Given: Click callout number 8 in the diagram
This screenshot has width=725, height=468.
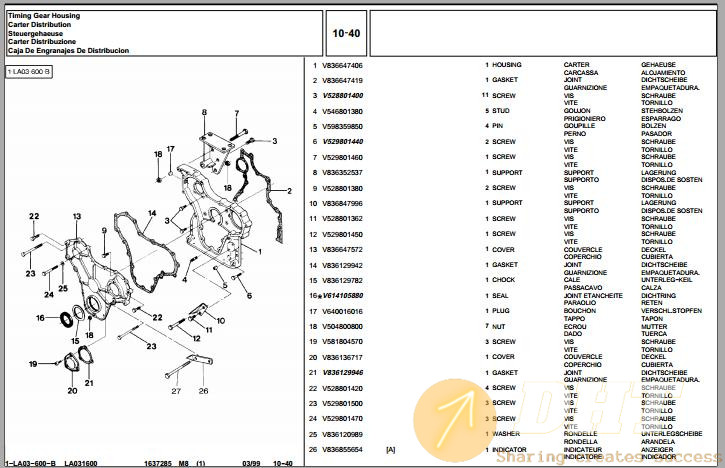Looking at the screenshot, I should 204,112.
